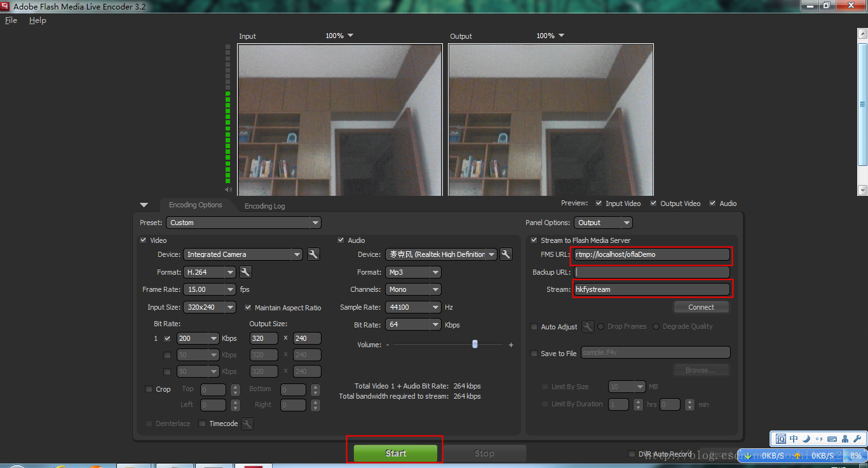Switch to Encoding Log tab

pyautogui.click(x=264, y=206)
